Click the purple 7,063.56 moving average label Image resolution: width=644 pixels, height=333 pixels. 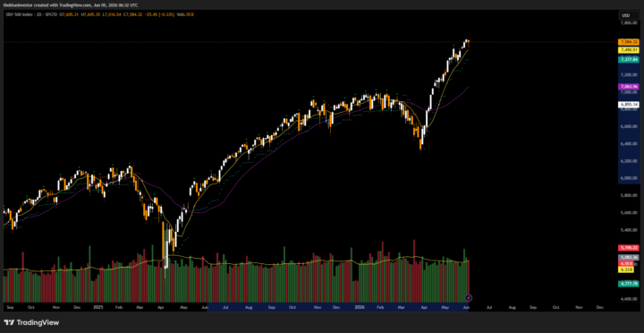(x=629, y=86)
